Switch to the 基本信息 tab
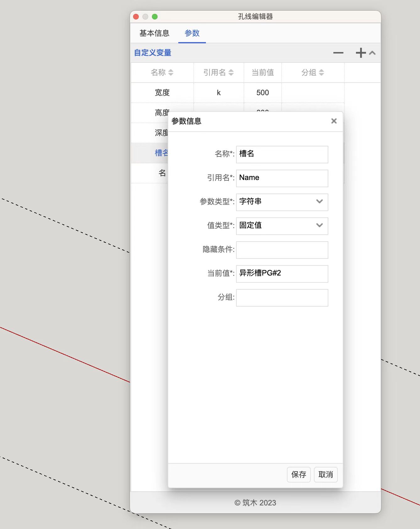This screenshot has width=420, height=529. [x=154, y=33]
